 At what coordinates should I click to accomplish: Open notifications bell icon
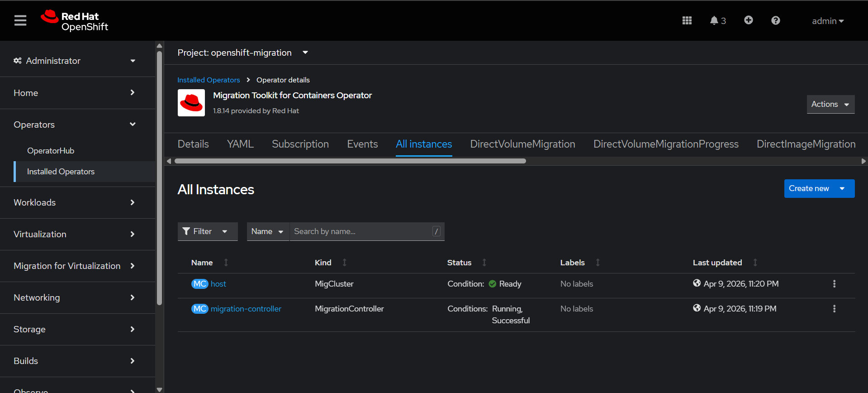717,20
